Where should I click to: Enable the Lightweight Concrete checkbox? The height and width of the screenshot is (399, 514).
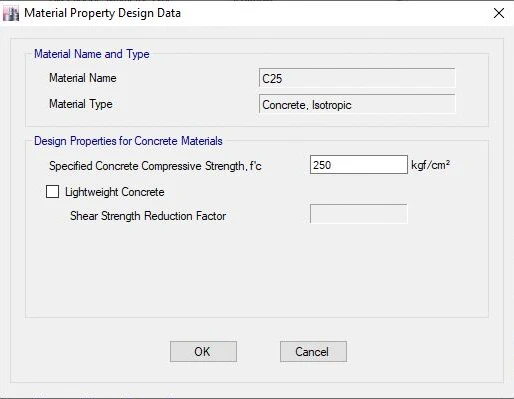coord(52,192)
